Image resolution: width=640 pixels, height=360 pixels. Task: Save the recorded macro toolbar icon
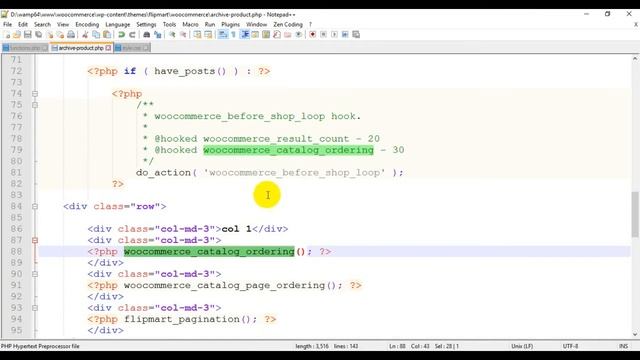(x=356, y=35)
